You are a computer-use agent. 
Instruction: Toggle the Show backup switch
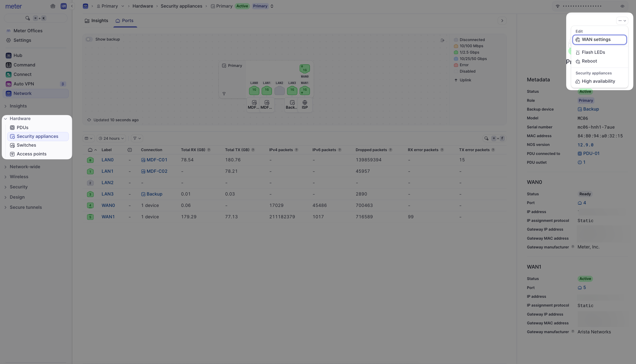click(89, 39)
